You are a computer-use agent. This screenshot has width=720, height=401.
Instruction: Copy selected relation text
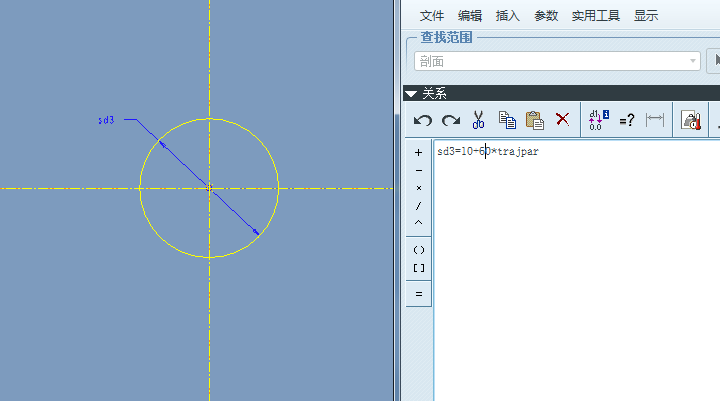point(507,120)
